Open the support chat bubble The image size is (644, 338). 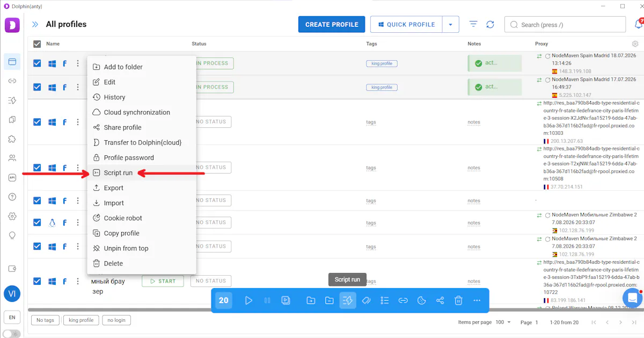[x=632, y=297]
